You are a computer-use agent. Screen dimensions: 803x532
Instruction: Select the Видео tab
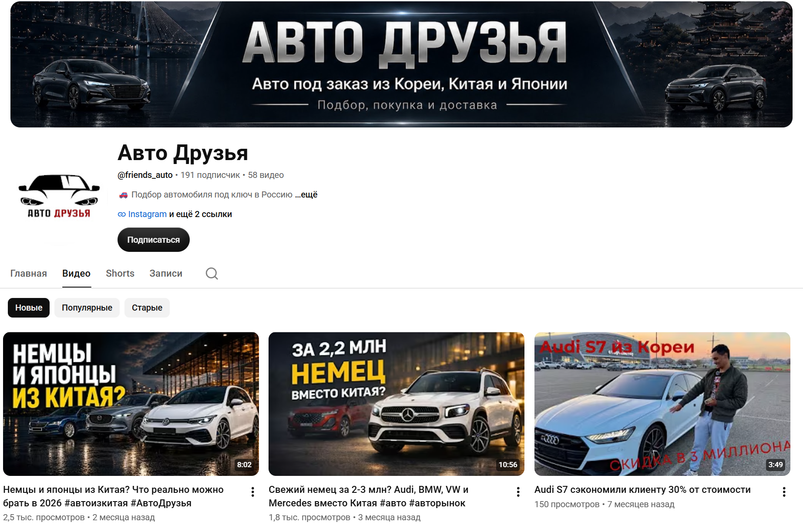76,273
